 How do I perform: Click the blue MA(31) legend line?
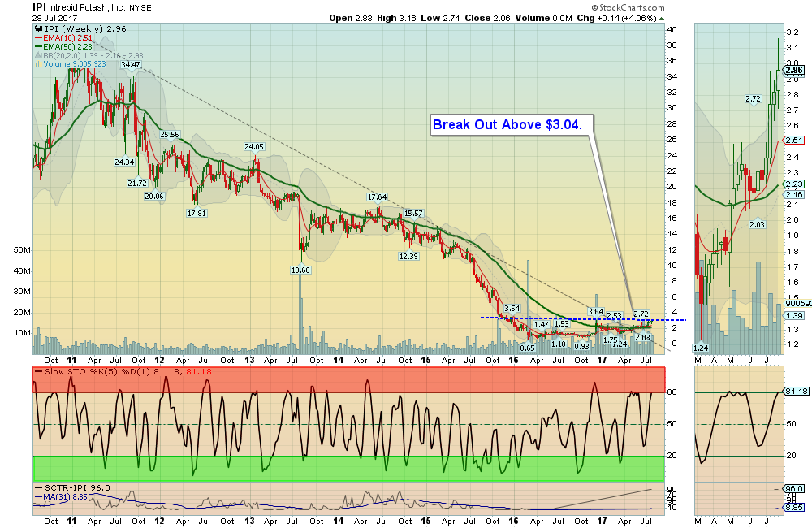coord(38,496)
